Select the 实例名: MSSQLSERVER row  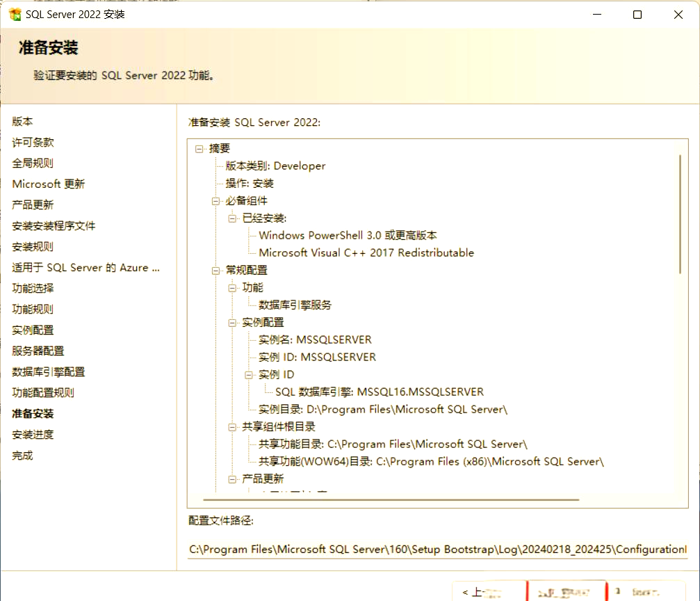[315, 340]
